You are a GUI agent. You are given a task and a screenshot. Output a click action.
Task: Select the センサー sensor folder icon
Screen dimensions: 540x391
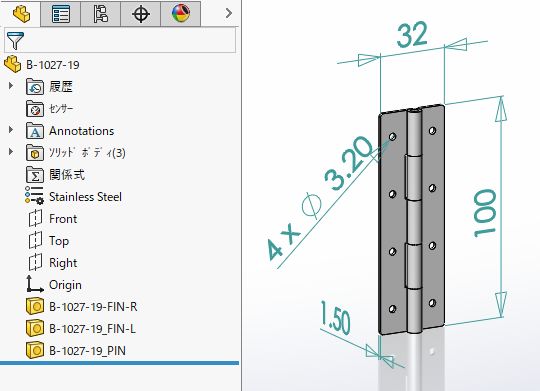coord(34,109)
